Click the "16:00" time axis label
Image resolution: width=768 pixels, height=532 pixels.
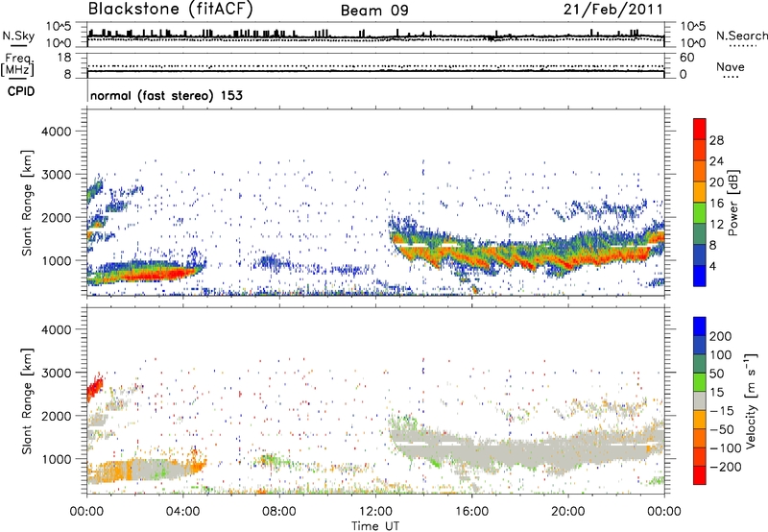(x=471, y=512)
